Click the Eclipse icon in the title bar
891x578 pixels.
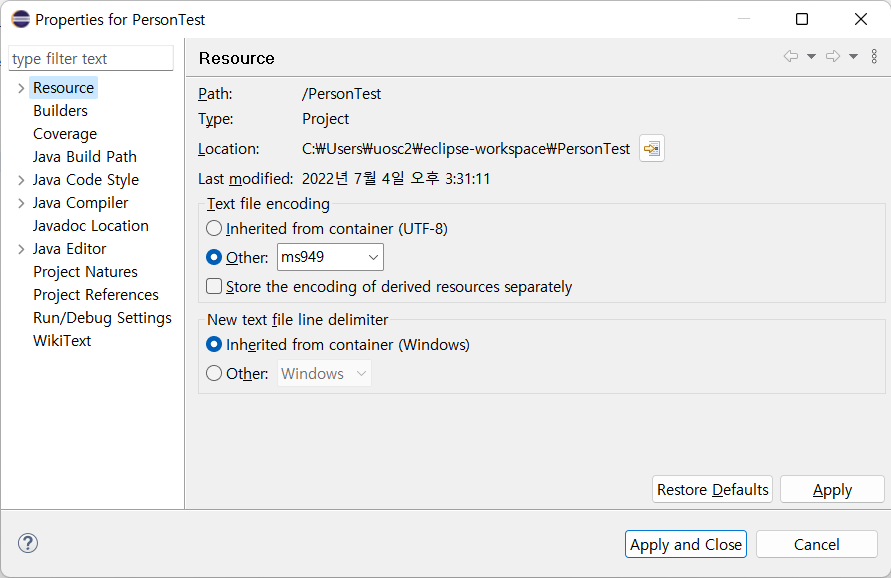(20, 19)
